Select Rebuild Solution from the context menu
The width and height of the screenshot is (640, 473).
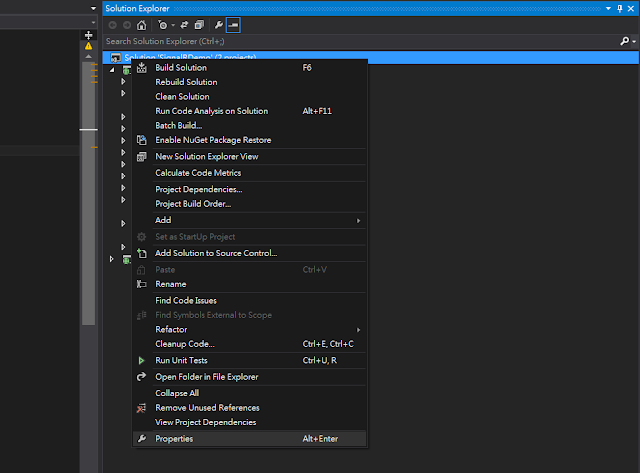[186, 82]
